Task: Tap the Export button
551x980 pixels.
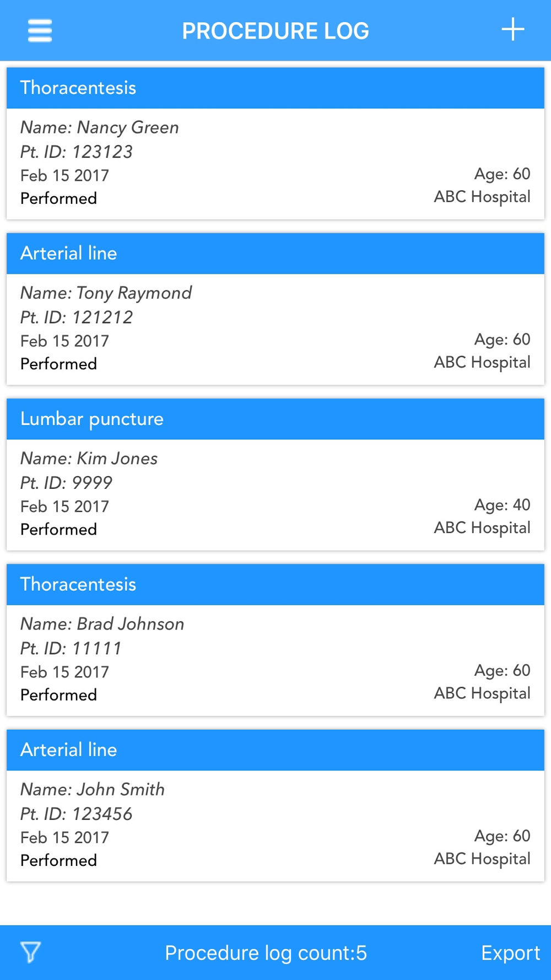Action: point(510,952)
